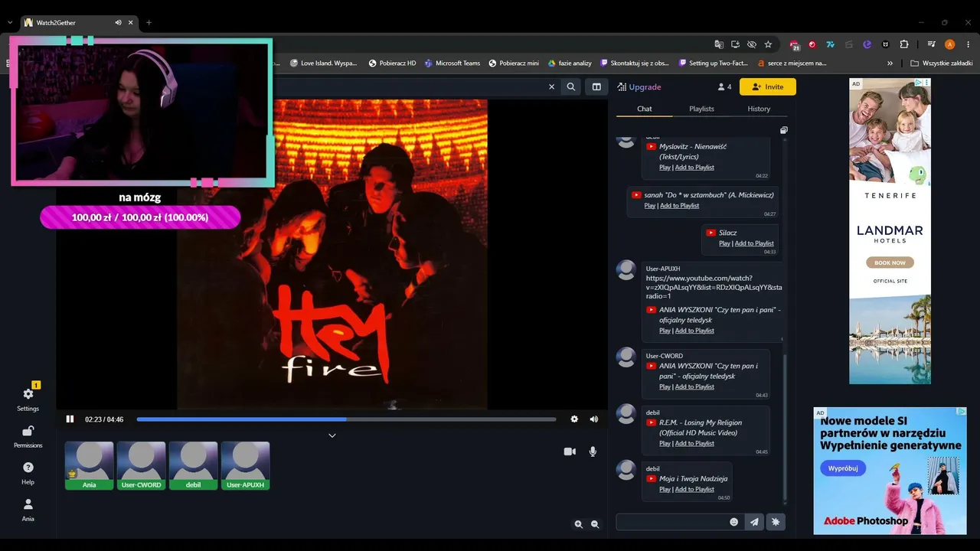Click the chat panel scrollbar
This screenshot has height=551, width=980.
pyautogui.click(x=785, y=429)
